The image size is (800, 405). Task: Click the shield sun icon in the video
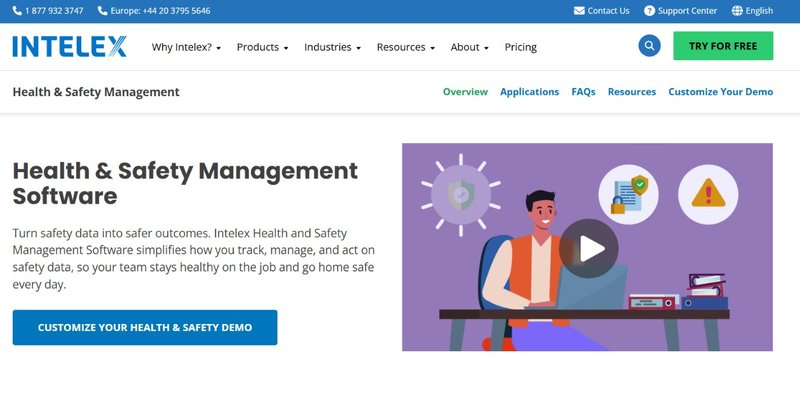click(x=461, y=195)
